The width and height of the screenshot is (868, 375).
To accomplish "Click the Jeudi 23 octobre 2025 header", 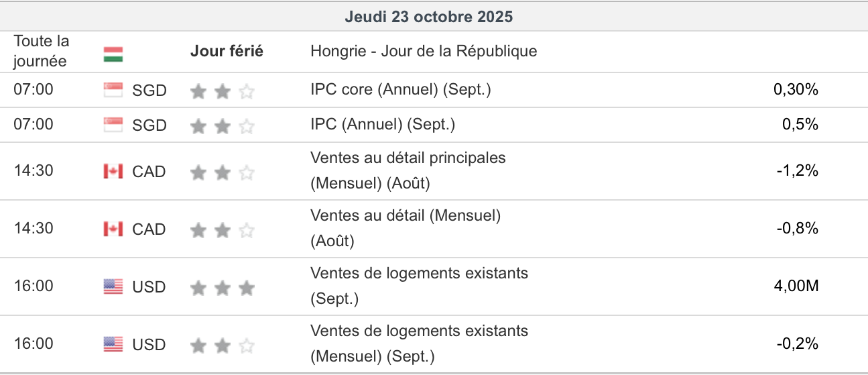I will [429, 17].
